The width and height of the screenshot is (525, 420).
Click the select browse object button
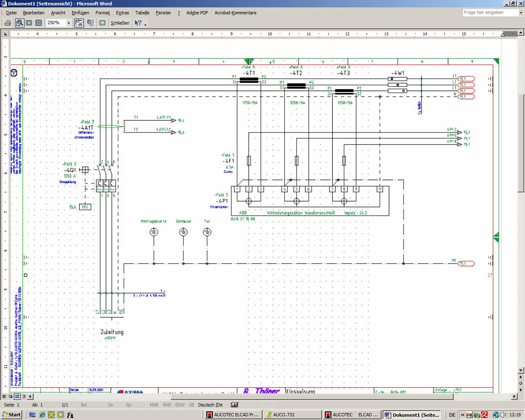pyautogui.click(x=521, y=383)
